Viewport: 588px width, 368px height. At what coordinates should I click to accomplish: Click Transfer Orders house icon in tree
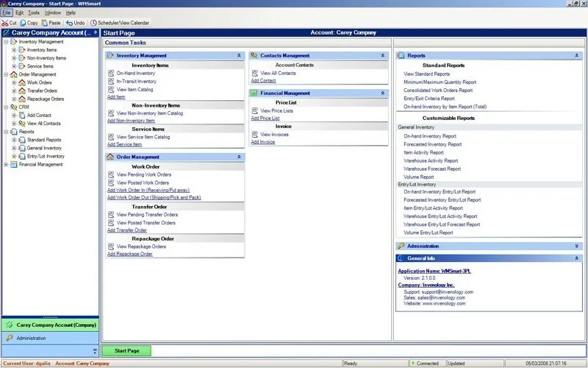(22, 91)
